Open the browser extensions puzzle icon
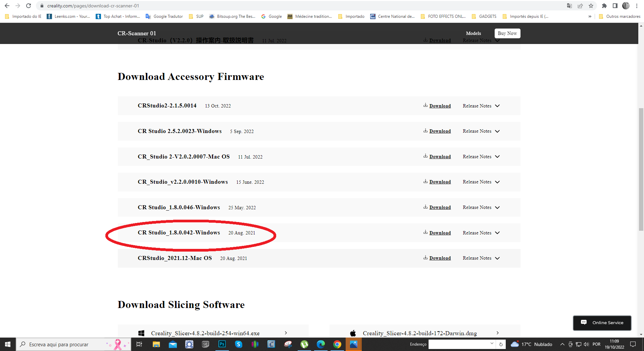644x351 pixels. click(x=604, y=6)
